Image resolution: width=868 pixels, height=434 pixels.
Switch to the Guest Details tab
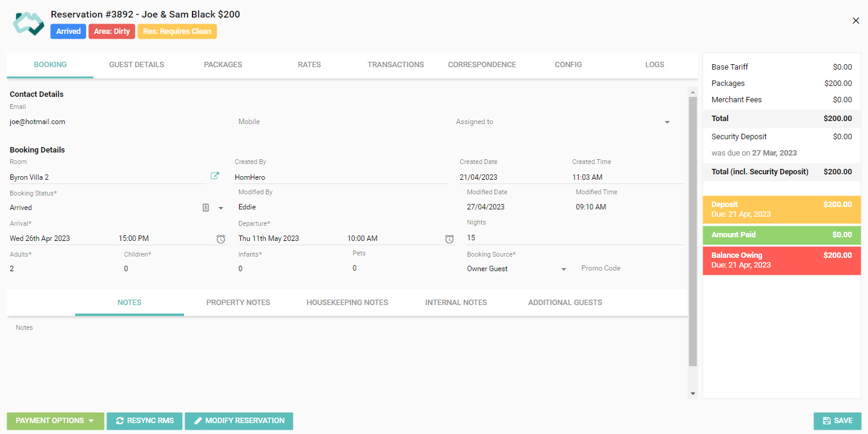(136, 65)
